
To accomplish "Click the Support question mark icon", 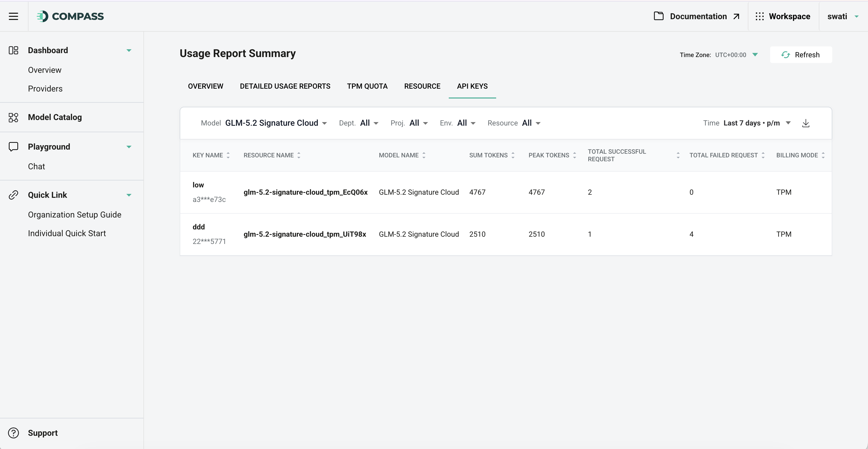I will (x=13, y=433).
